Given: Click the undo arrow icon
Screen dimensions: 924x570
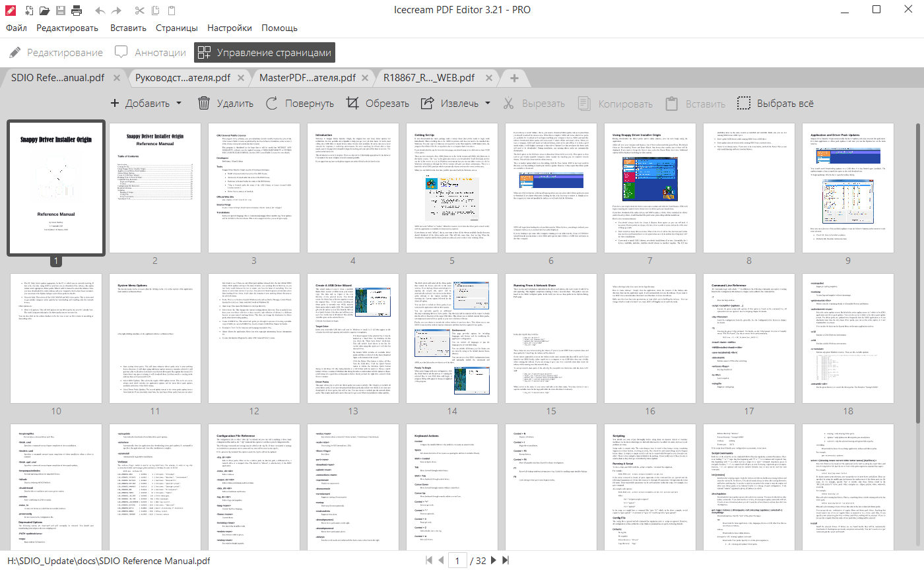Looking at the screenshot, I should click(x=100, y=10).
